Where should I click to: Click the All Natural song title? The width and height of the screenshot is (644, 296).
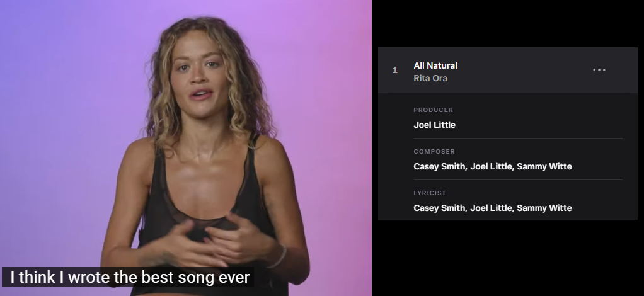(x=435, y=65)
